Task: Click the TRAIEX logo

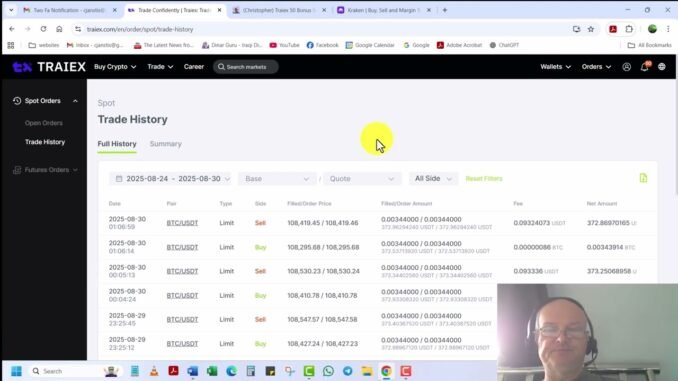Action: pyautogui.click(x=49, y=67)
